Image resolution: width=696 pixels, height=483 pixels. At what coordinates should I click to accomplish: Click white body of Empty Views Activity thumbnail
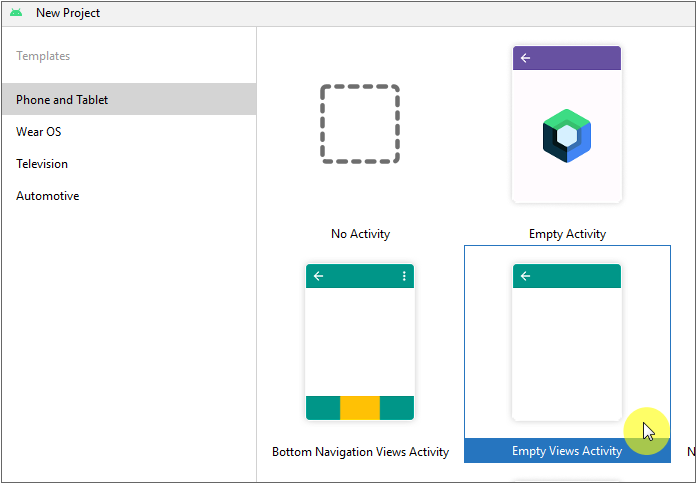(566, 350)
